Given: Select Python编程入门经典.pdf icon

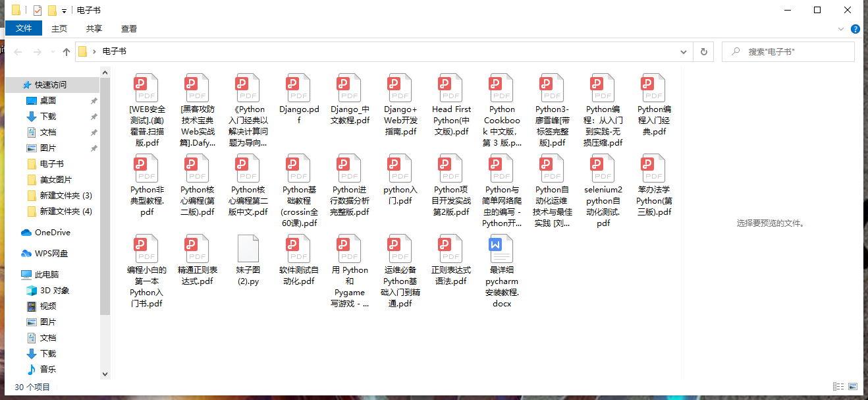Looking at the screenshot, I should 654,88.
